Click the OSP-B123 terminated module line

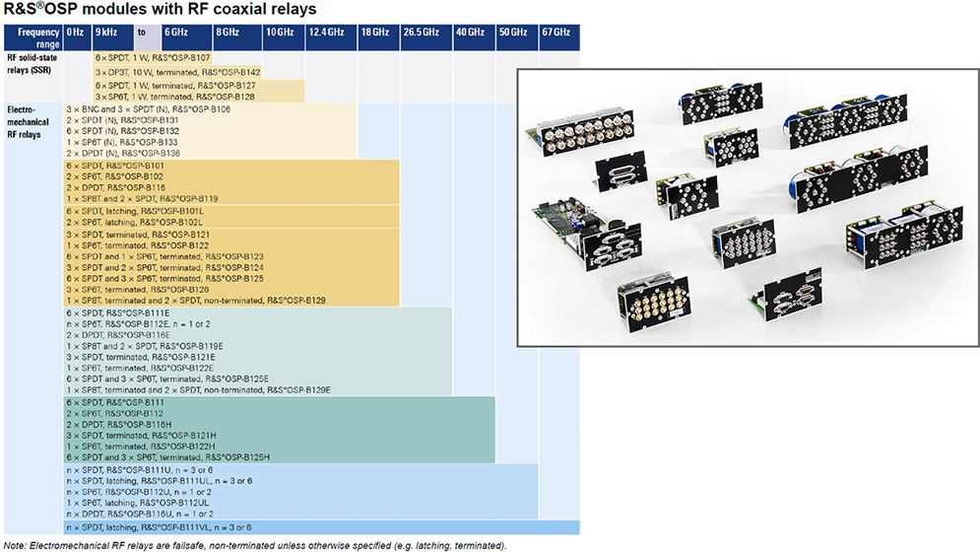165,256
